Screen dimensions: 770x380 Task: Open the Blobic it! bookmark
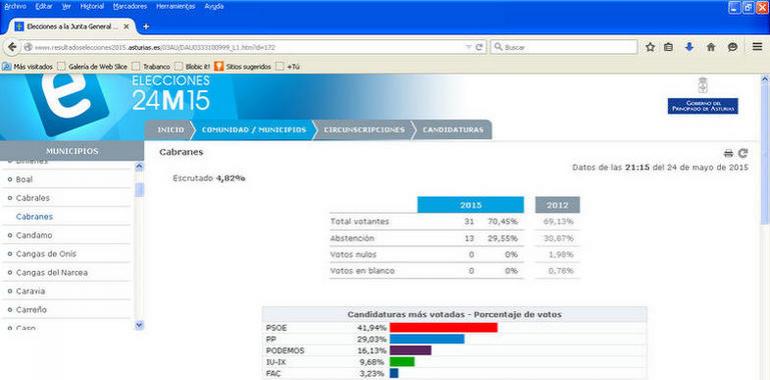(x=192, y=66)
